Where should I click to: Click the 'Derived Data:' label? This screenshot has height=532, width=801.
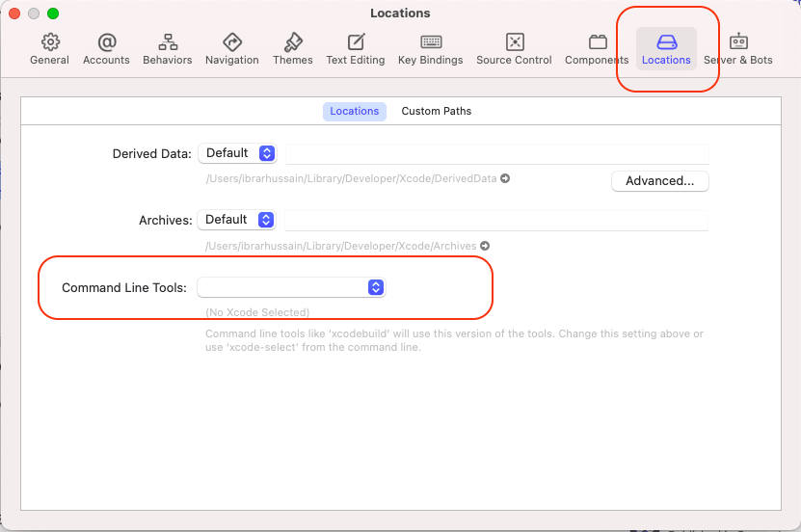(151, 153)
